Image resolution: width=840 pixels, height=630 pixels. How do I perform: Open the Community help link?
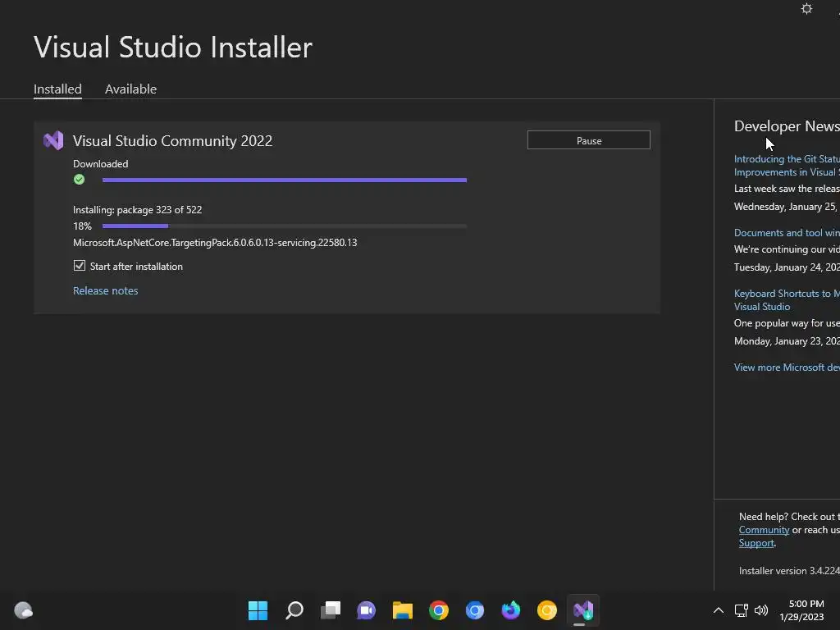[764, 530]
